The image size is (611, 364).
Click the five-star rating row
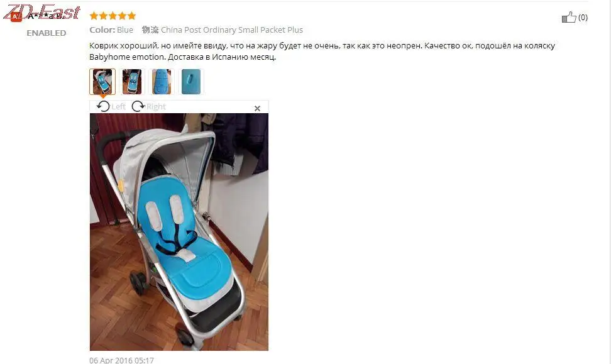pos(113,16)
